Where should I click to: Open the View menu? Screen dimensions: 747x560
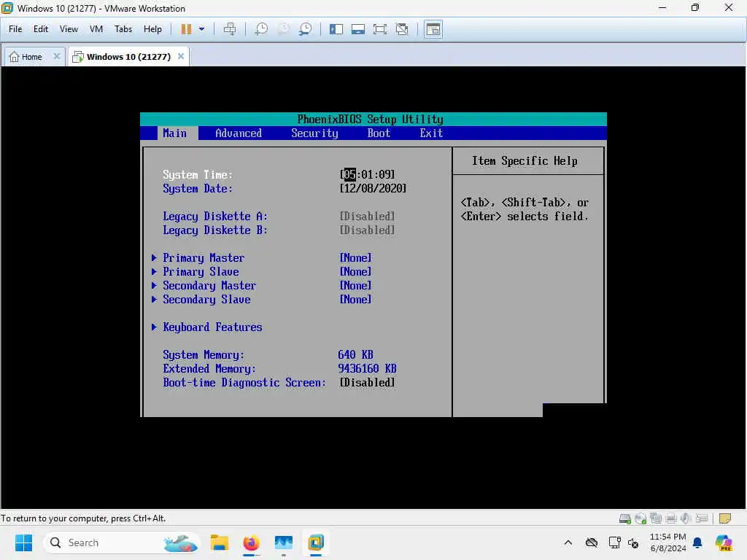point(69,29)
